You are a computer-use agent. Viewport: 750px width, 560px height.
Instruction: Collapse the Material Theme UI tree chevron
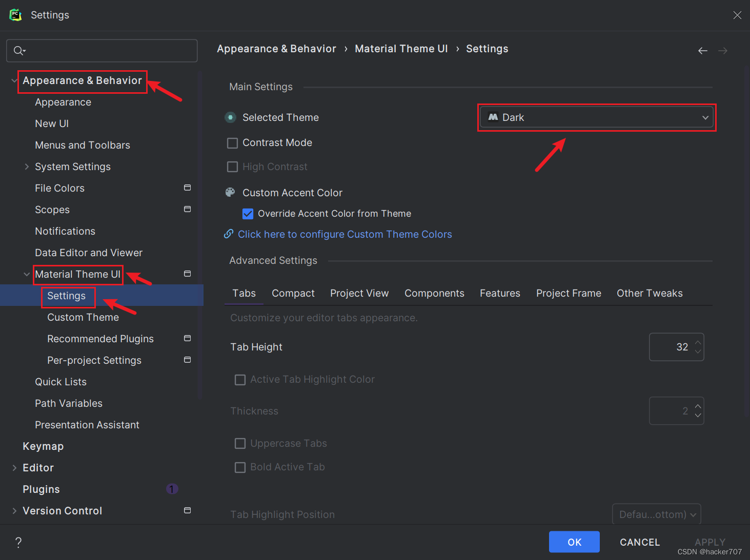(27, 274)
